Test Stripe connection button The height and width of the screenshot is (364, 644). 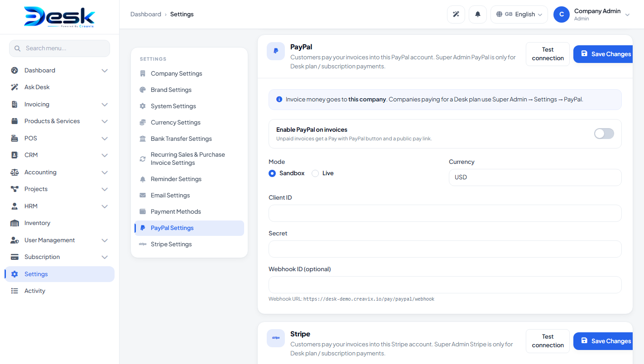(x=548, y=341)
